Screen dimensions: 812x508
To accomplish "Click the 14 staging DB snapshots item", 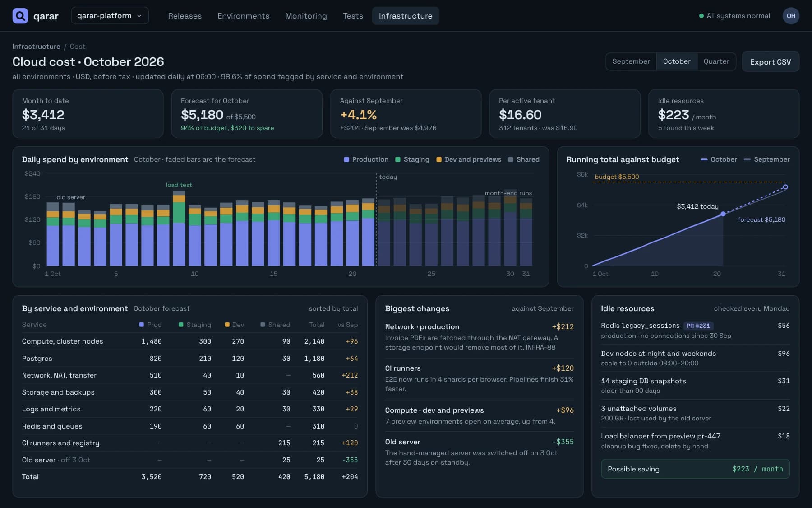I will [x=695, y=386].
